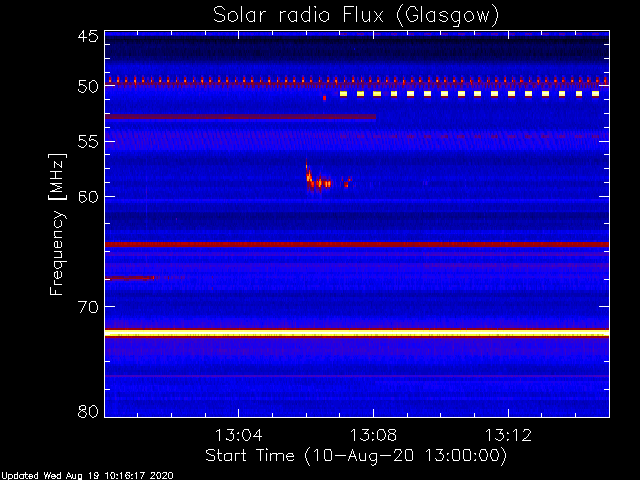The height and width of the screenshot is (480, 640).
Task: Click the solar burst feature near 59 MHz
Action: tap(329, 178)
